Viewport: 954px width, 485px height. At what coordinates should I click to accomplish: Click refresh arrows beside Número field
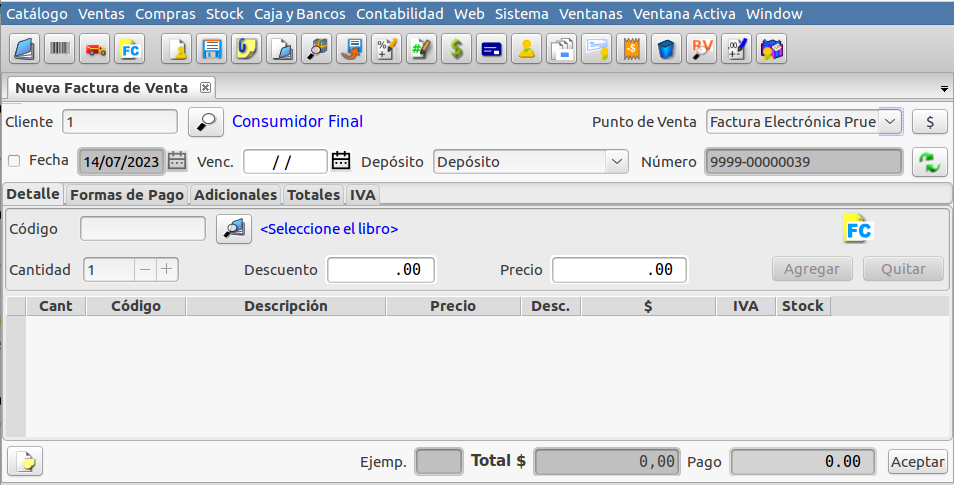930,162
